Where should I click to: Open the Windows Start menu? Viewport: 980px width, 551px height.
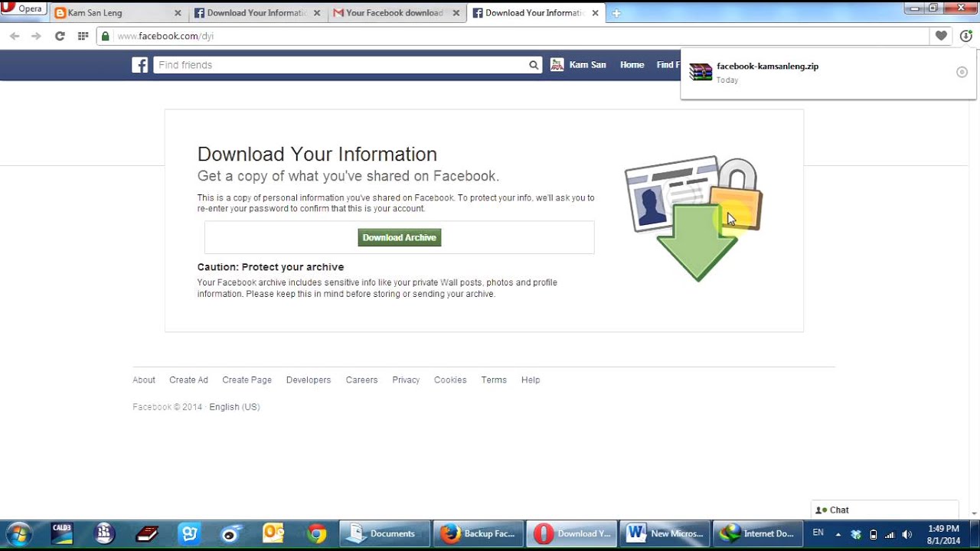pyautogui.click(x=18, y=534)
